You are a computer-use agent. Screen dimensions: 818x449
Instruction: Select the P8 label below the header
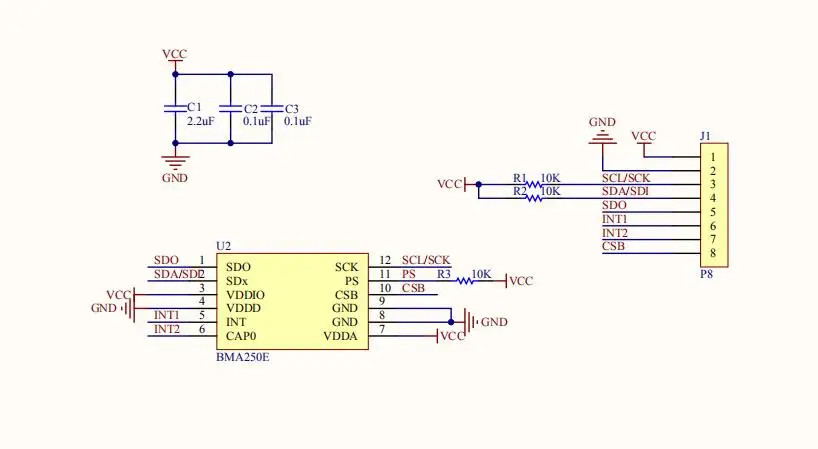coord(706,274)
